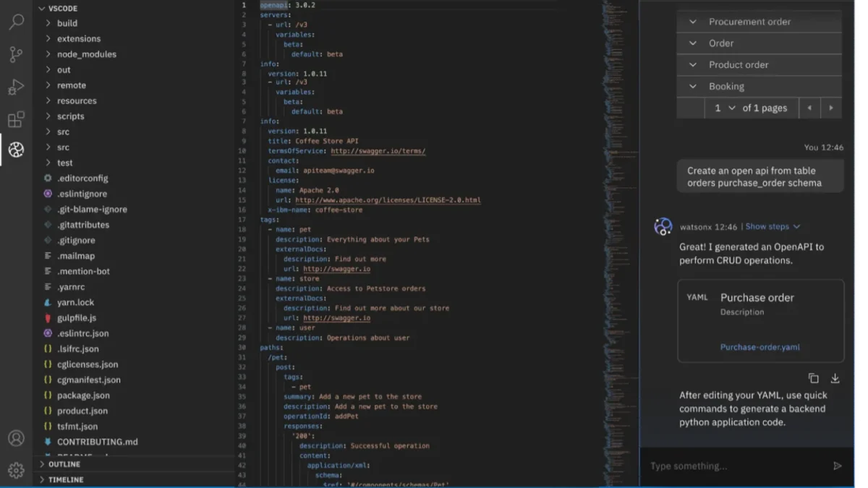
Task: Click line 31 '/pet:' in editor
Action: (278, 357)
